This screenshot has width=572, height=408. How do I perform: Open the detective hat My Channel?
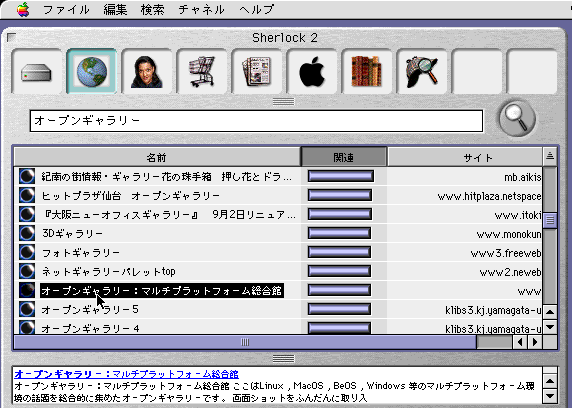tap(422, 72)
